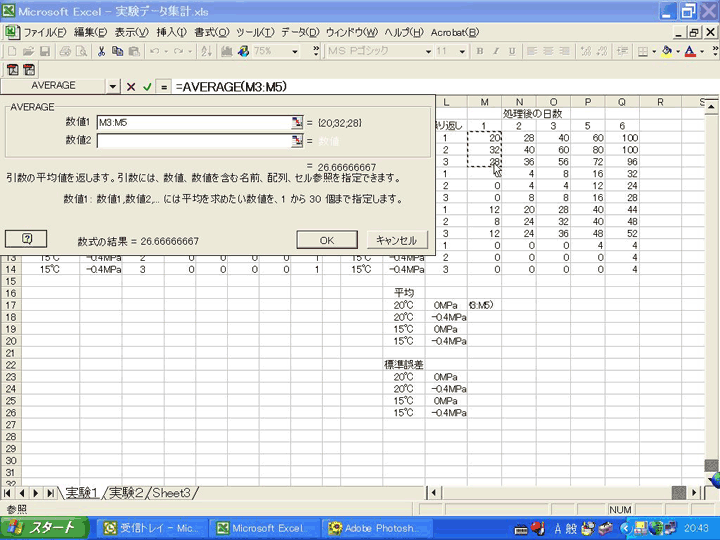This screenshot has height=540, width=720.
Task: Open function help question mark button
Action: pyautogui.click(x=26, y=239)
